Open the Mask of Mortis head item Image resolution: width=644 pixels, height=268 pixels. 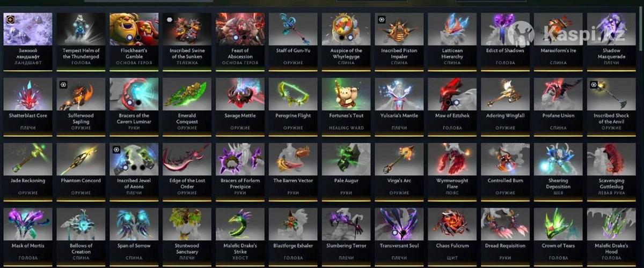tap(28, 234)
